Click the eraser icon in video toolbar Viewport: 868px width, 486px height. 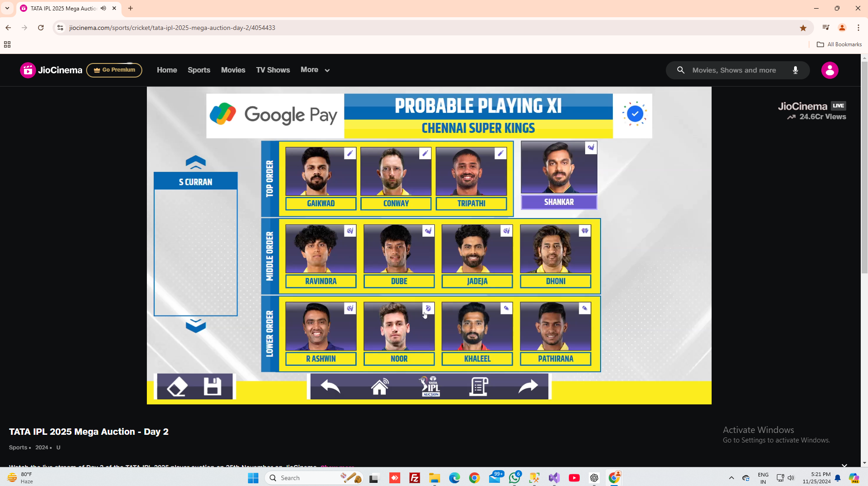click(177, 387)
